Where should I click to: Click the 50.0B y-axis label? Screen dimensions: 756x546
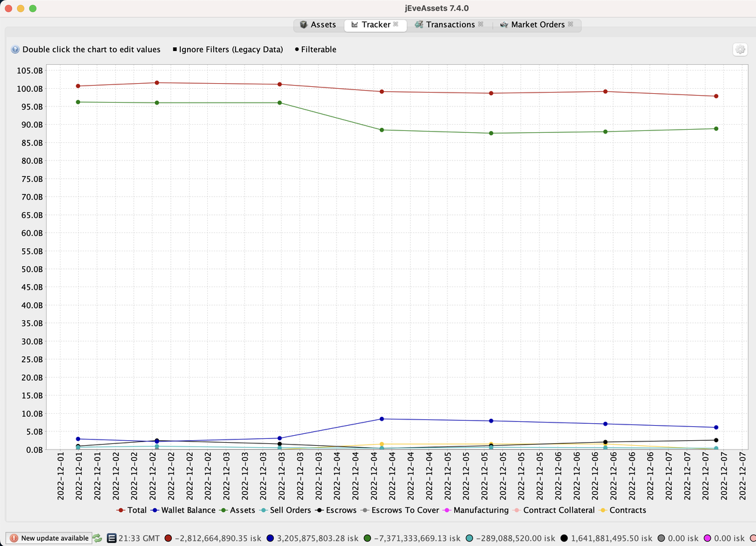[x=32, y=270]
